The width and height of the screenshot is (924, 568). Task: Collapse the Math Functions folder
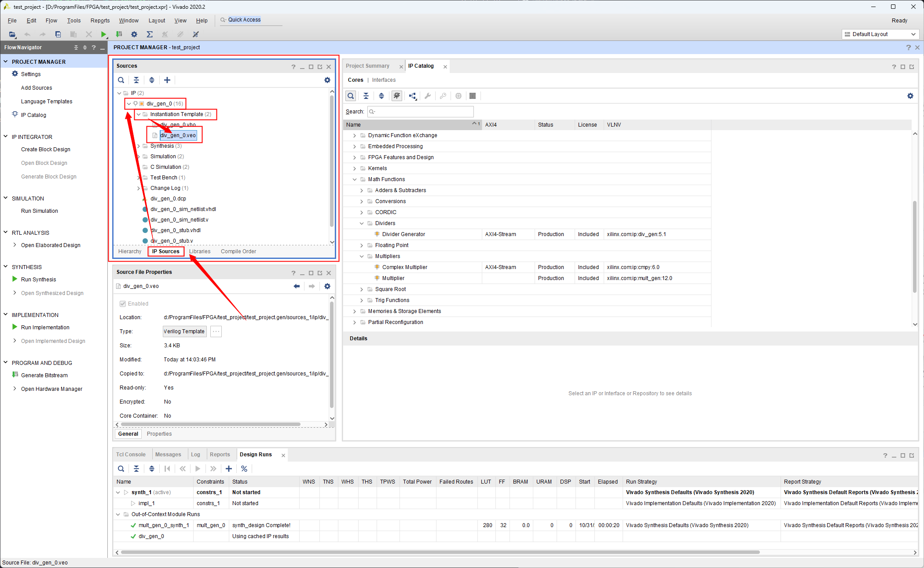(355, 179)
